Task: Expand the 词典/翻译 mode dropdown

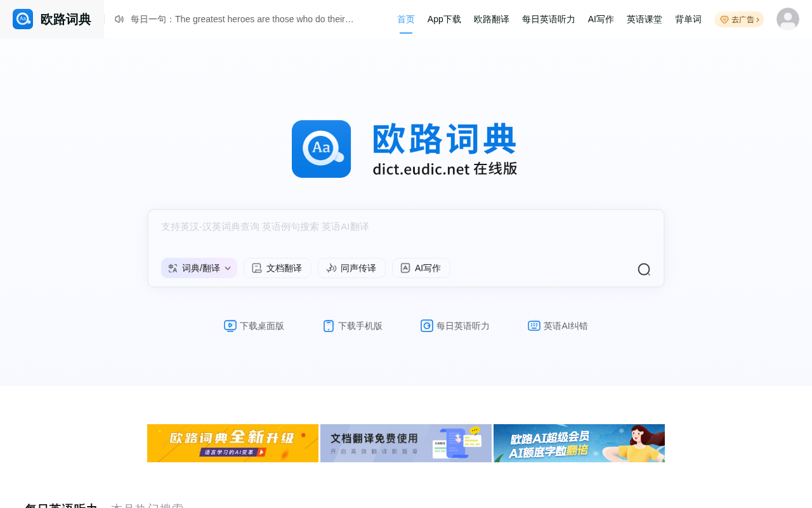Action: click(199, 268)
